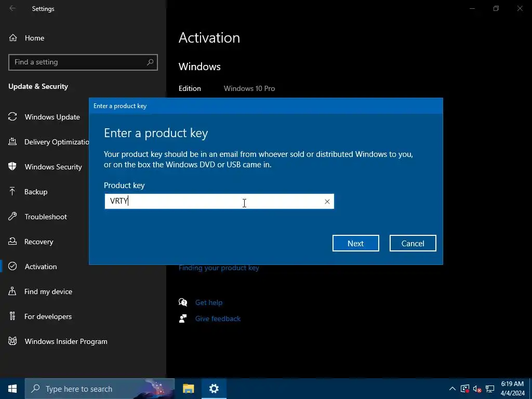
Task: Open the Get help link
Action: point(209,303)
